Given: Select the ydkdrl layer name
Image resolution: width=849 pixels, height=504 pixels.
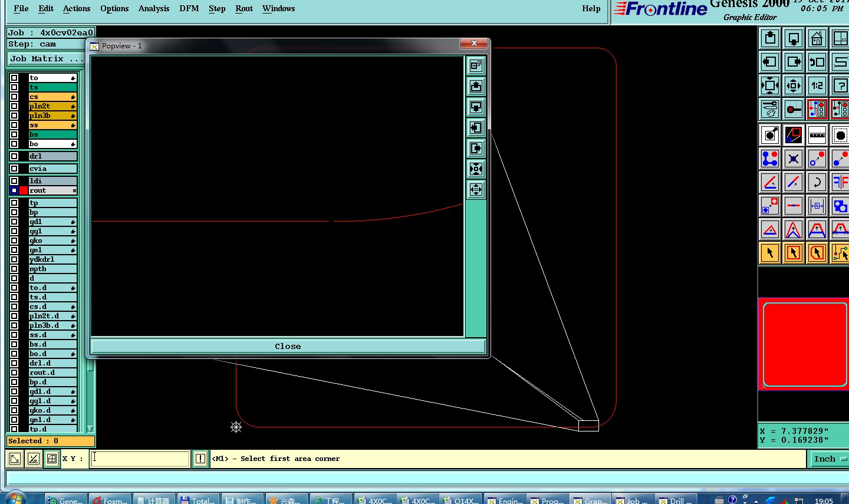Looking at the screenshot, I should click(x=52, y=259).
